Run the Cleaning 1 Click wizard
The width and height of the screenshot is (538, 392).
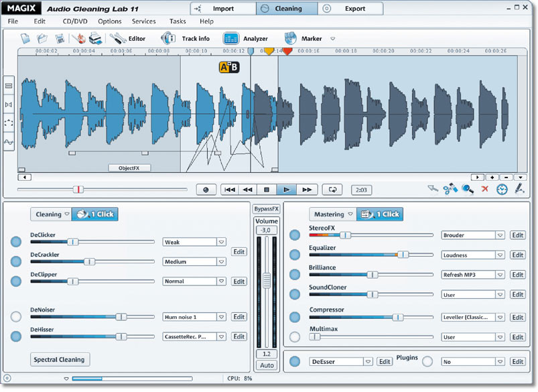[95, 214]
